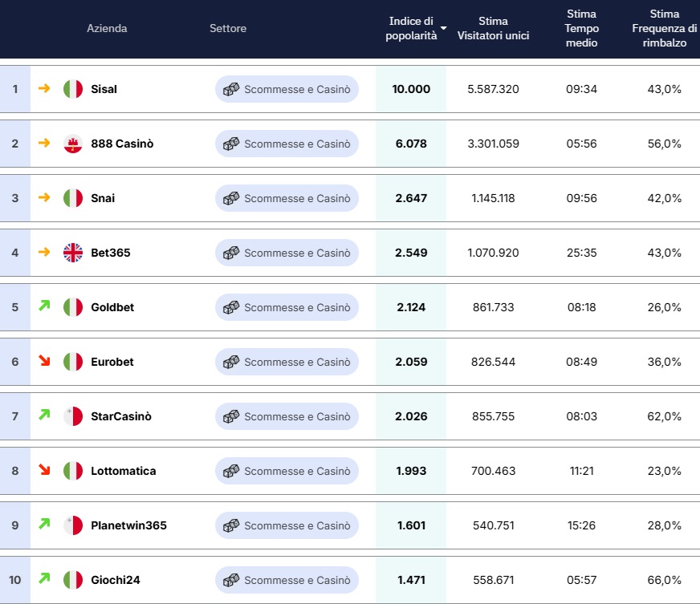Open the Planetwin365 company link
Image resolution: width=700 pixels, height=604 pixels.
(x=128, y=525)
